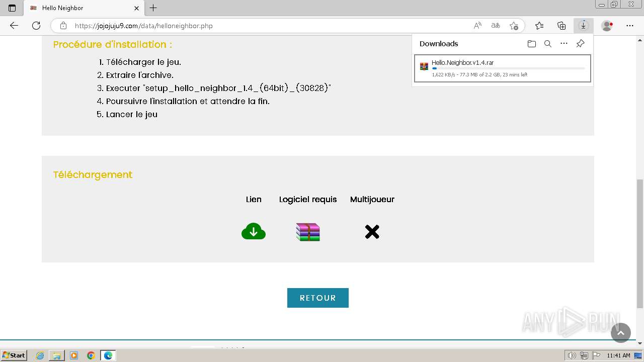Open Downloads panel more options
The image size is (644, 362).
click(564, 44)
